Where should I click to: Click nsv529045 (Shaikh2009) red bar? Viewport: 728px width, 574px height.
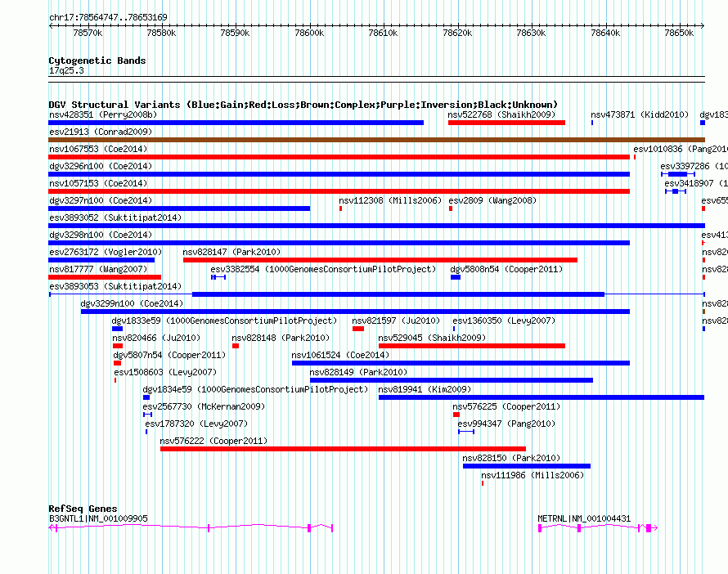(x=472, y=346)
